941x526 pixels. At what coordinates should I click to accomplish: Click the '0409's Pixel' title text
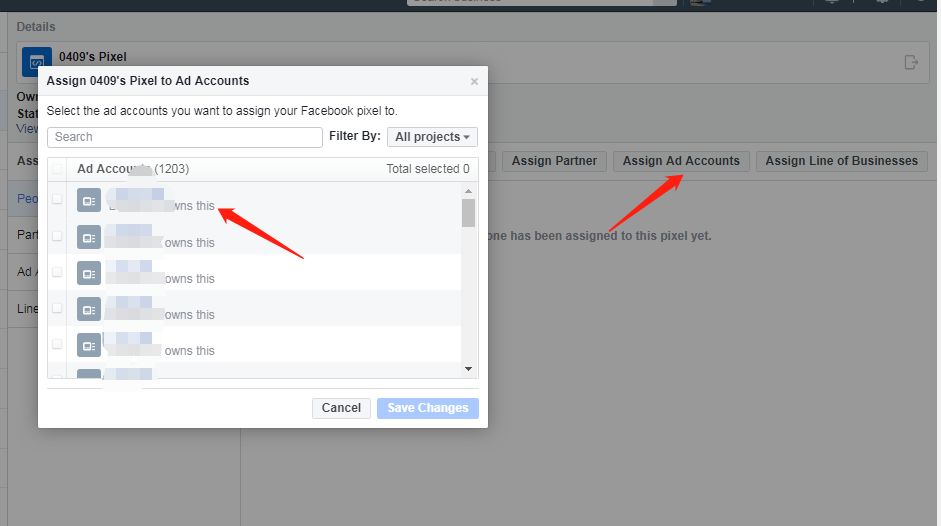click(92, 56)
